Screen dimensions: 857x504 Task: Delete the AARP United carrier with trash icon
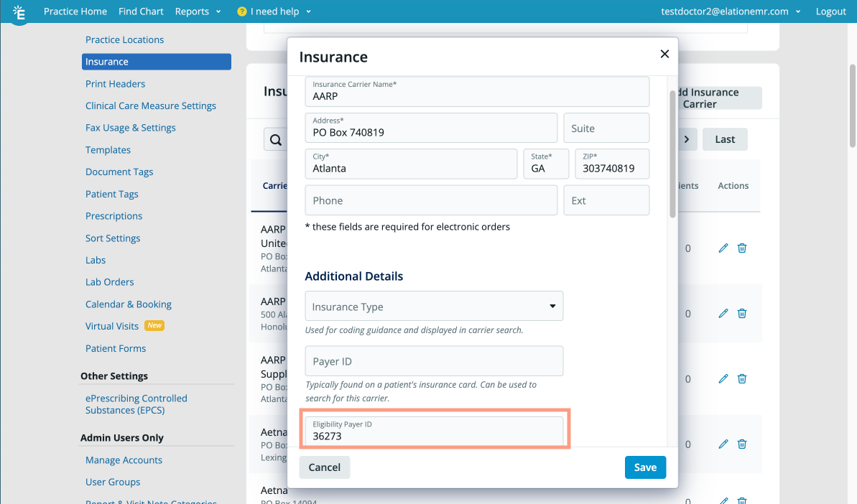click(x=741, y=248)
